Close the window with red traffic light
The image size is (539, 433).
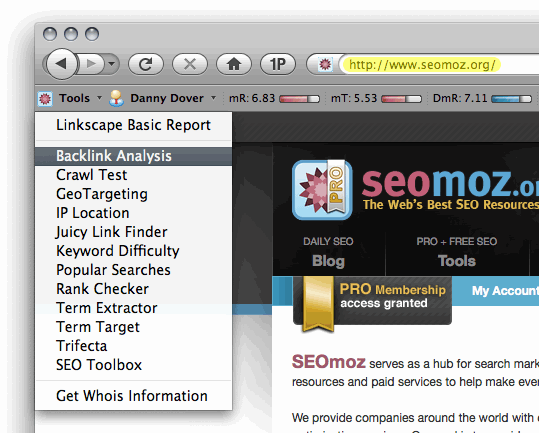point(50,34)
